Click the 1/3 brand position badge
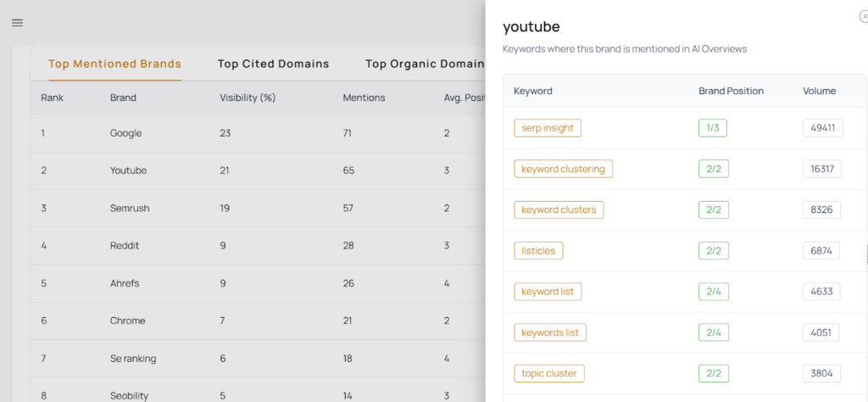The height and width of the screenshot is (402, 868). click(x=713, y=128)
